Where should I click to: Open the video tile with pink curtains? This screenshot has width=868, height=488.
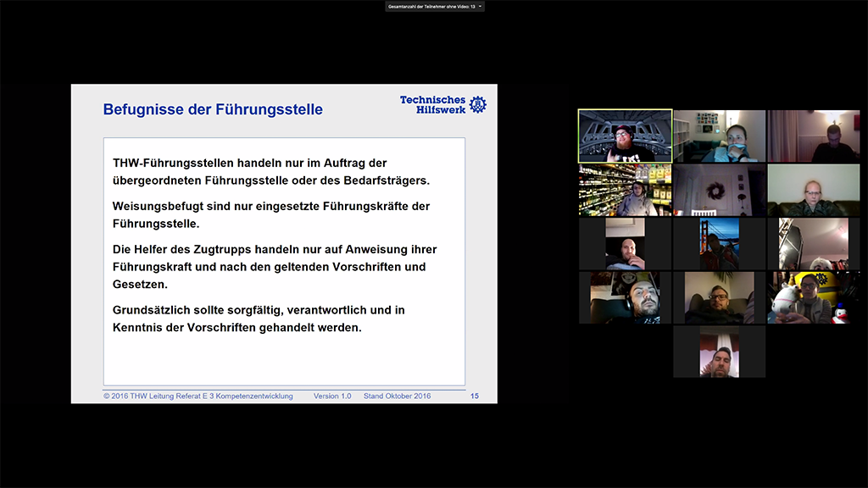pos(814,136)
